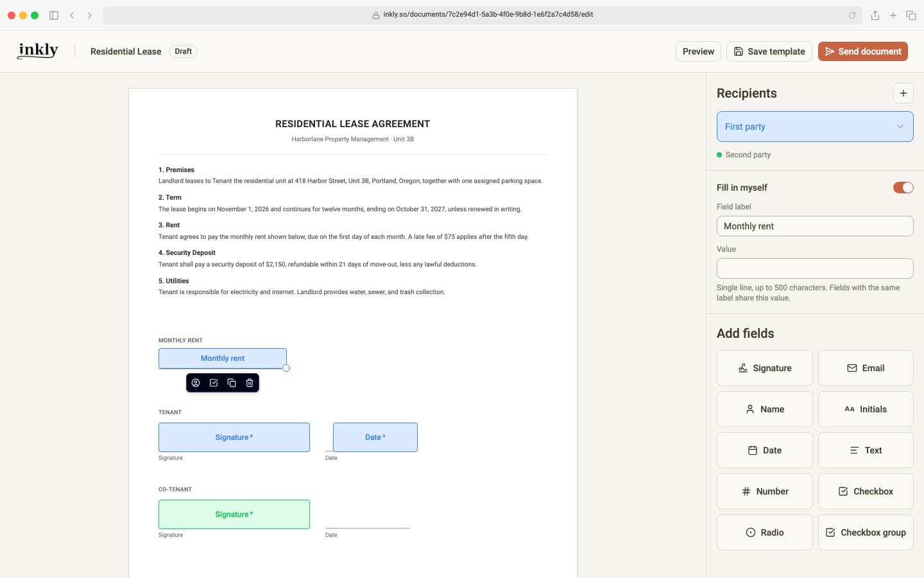
Task: Edit the Field label input
Action: 815,226
